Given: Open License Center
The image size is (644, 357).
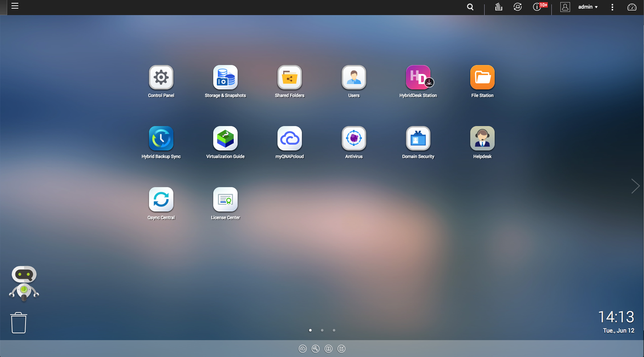Looking at the screenshot, I should click(x=225, y=199).
